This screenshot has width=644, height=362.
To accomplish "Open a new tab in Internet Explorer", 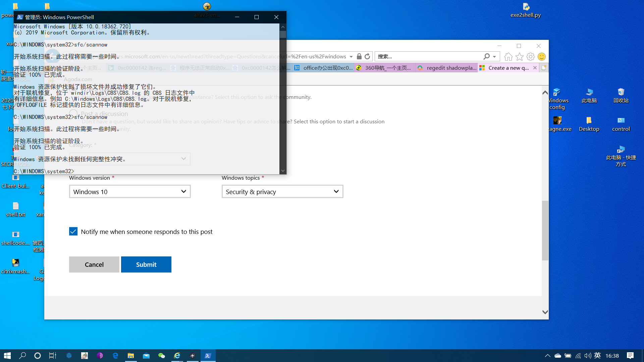I will point(544,68).
